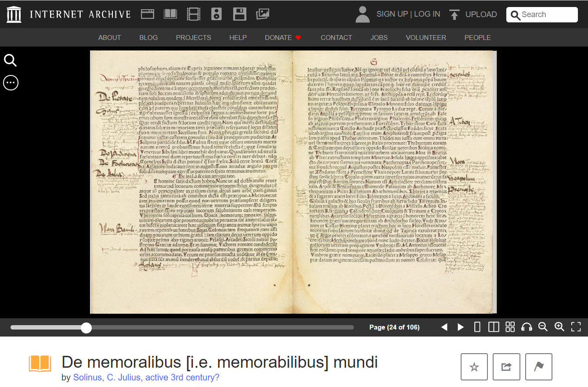This screenshot has width=588, height=387.
Task: Open the Software floppy disk icon
Action: pyautogui.click(x=239, y=14)
